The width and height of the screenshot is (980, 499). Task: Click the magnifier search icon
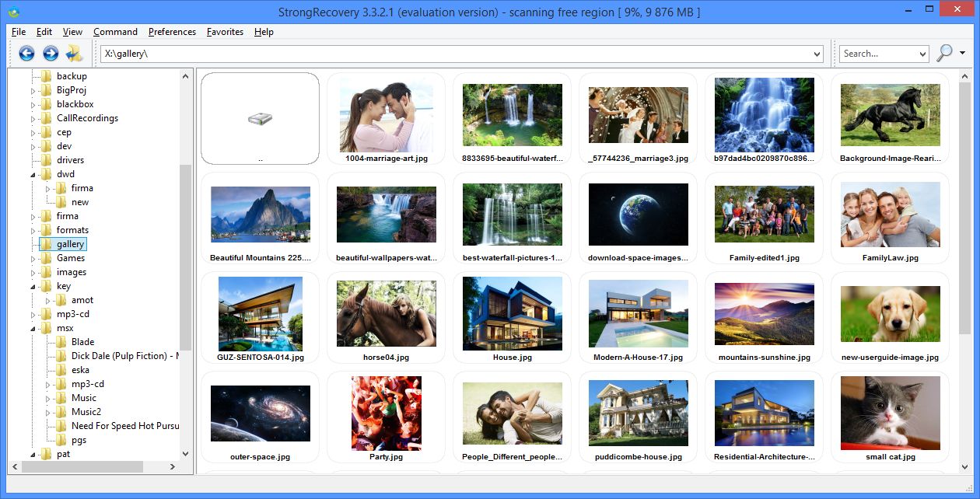point(944,53)
